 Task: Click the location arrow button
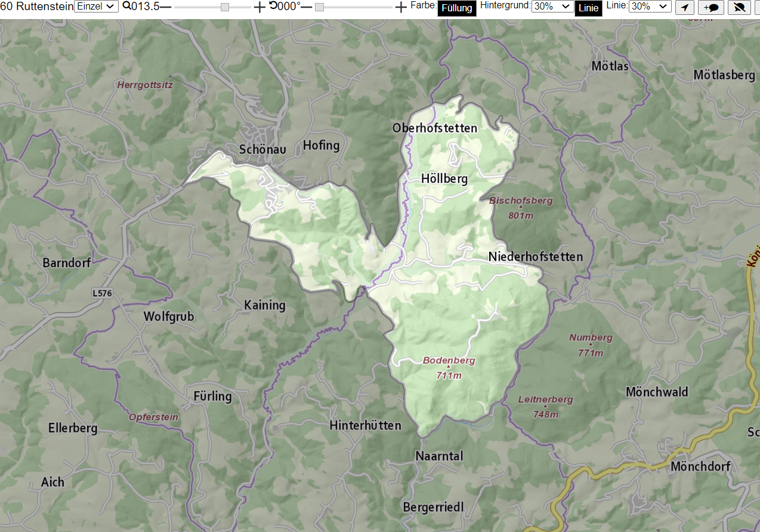click(x=685, y=7)
